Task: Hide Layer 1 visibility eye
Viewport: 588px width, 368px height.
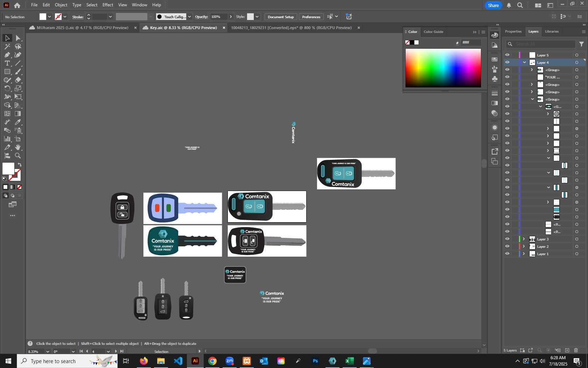Action: pos(507,254)
